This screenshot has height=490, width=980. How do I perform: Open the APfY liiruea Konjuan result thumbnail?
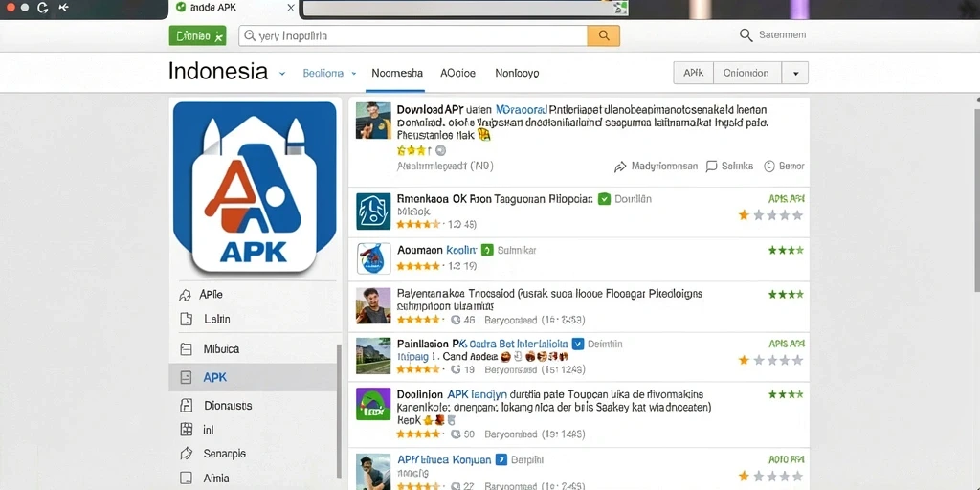pyautogui.click(x=373, y=471)
